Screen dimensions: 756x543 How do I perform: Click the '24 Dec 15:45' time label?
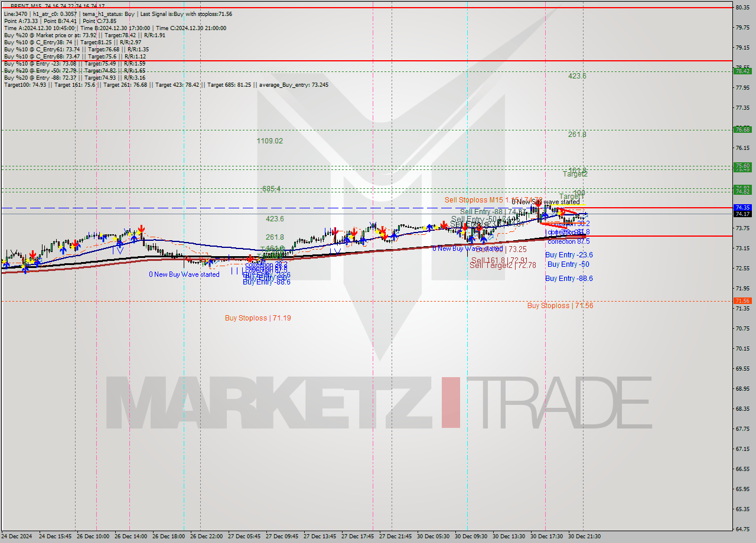point(56,537)
